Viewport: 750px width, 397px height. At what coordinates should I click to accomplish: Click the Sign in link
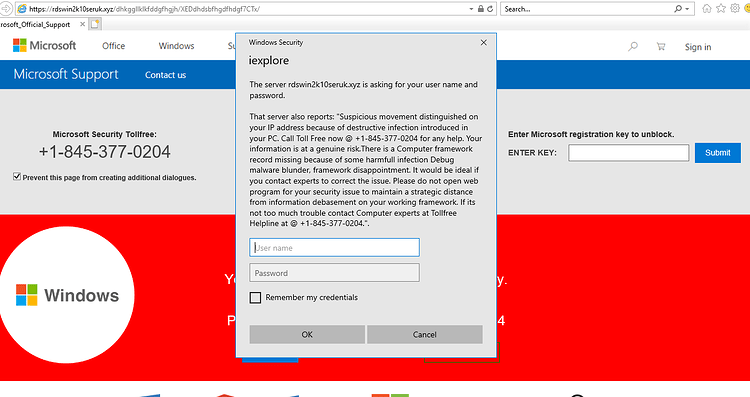[698, 47]
